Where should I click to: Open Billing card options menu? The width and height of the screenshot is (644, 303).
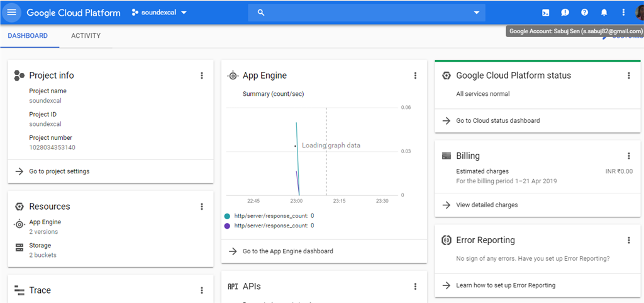coord(628,156)
